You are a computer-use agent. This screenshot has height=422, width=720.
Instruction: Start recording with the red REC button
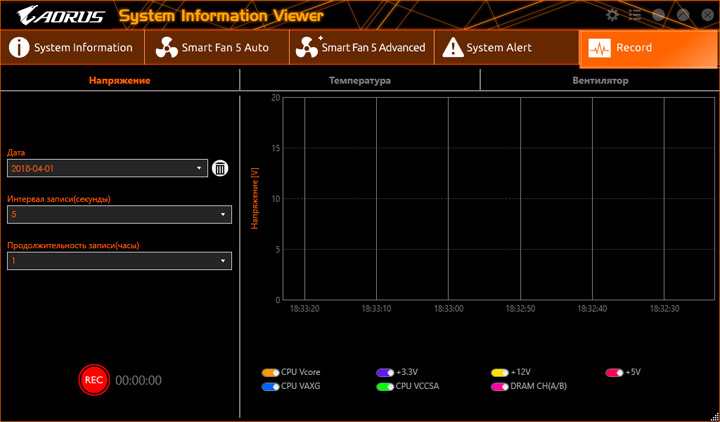click(93, 379)
